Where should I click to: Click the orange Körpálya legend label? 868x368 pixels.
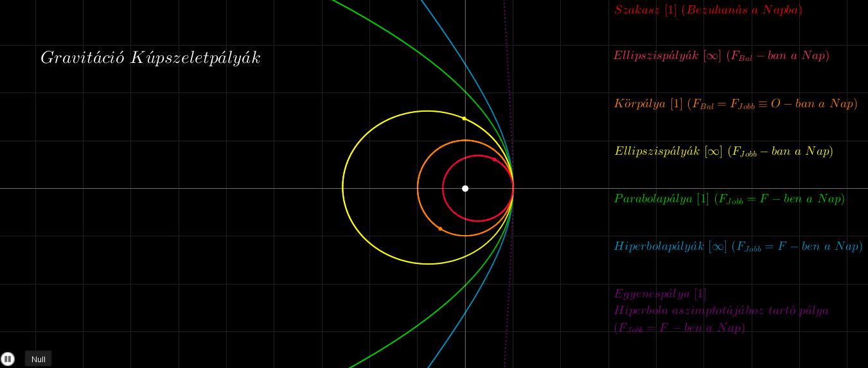(735, 103)
